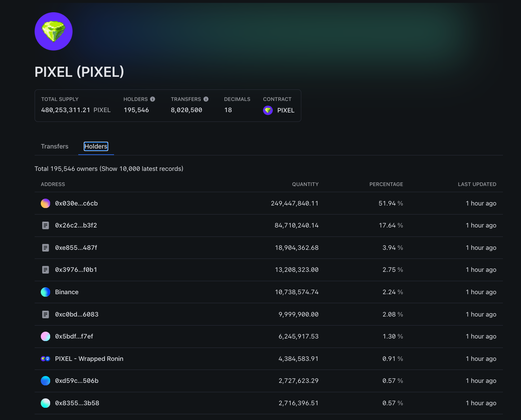
Task: Click the decimals value 18
Action: click(x=228, y=110)
